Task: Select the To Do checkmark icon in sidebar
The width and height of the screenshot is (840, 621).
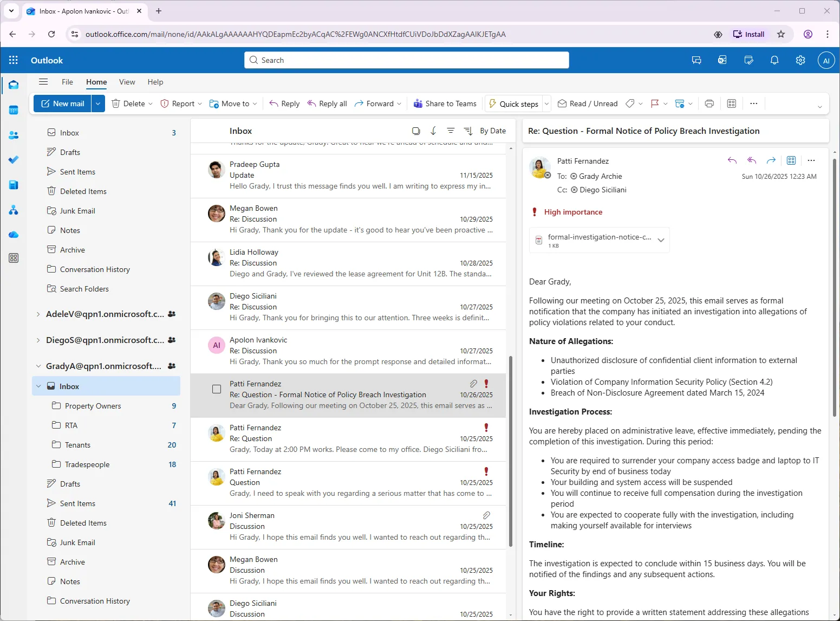Action: pyautogui.click(x=13, y=160)
